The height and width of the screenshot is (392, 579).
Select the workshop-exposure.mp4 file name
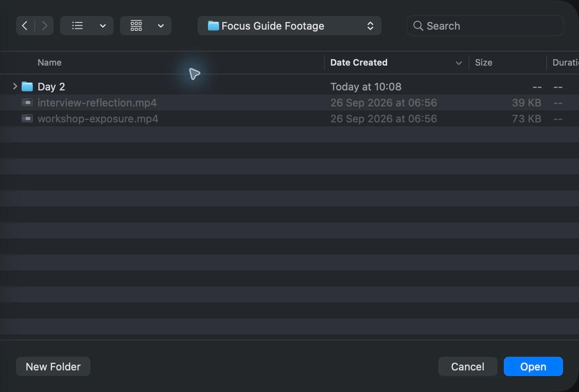pyautogui.click(x=98, y=119)
